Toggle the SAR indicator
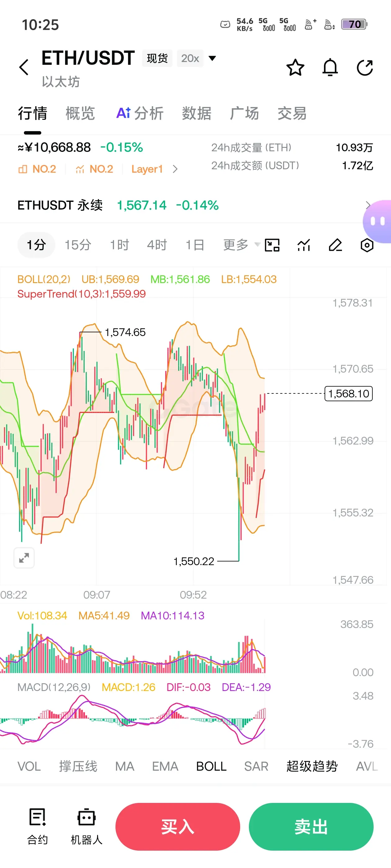Screen dimensions: 391x868 pos(256,766)
